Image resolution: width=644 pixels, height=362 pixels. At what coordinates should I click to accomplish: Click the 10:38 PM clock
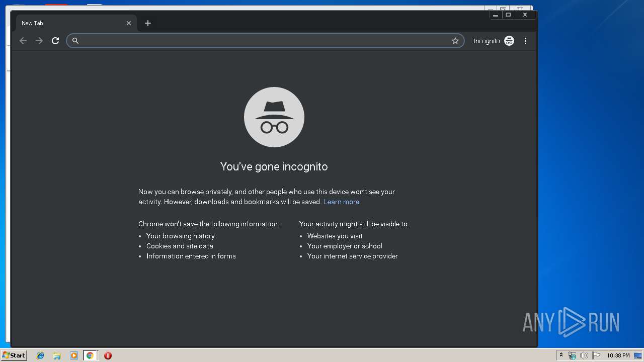point(618,355)
